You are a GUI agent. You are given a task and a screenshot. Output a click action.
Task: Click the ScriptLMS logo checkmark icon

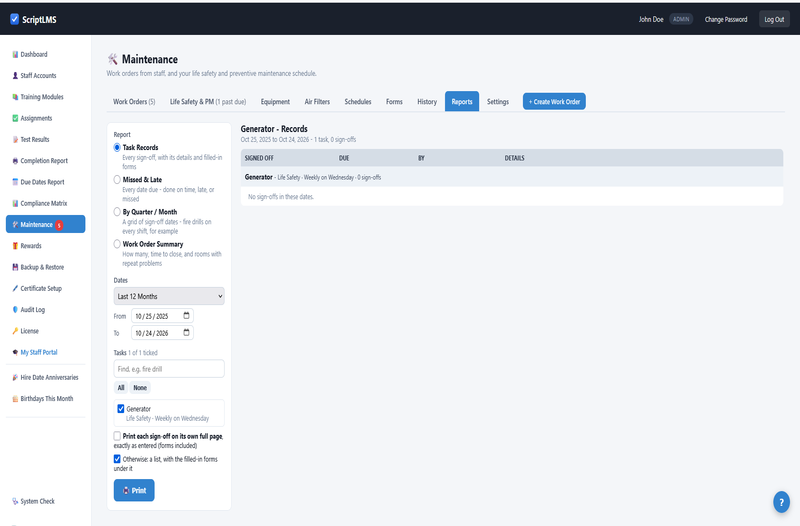click(14, 19)
